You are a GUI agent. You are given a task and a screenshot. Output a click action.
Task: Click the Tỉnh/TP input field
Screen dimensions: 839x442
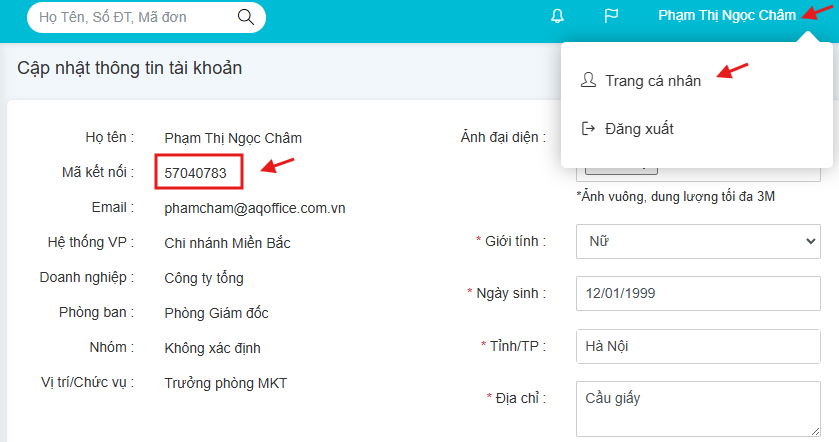[697, 346]
